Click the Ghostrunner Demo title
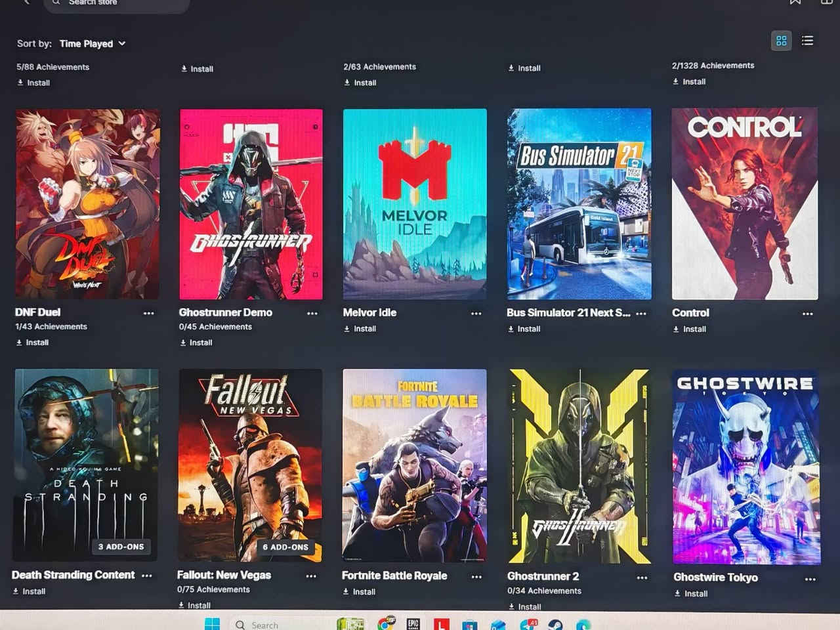The height and width of the screenshot is (630, 840). click(x=225, y=312)
